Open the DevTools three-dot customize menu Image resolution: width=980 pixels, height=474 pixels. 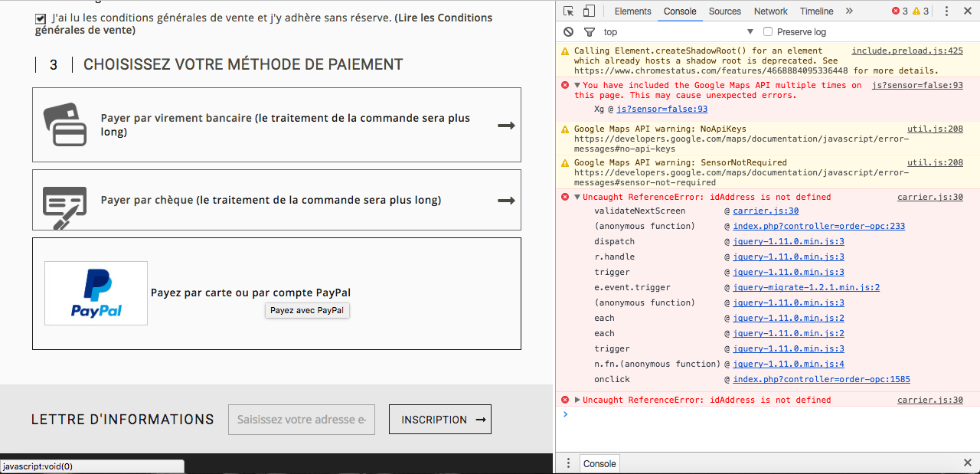tap(946, 11)
